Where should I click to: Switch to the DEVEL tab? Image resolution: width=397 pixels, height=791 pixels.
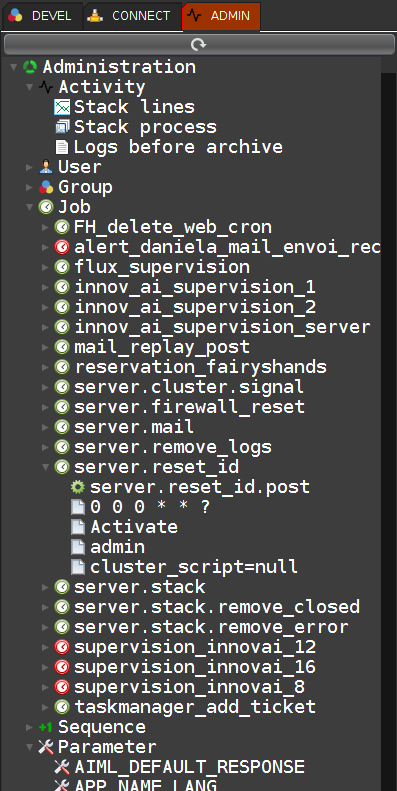tap(41, 16)
